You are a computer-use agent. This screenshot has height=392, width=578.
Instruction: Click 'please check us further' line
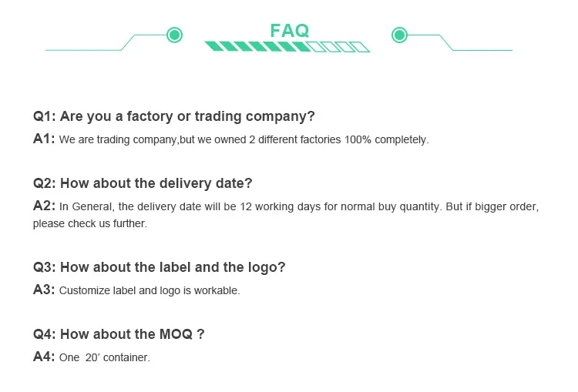pos(90,223)
